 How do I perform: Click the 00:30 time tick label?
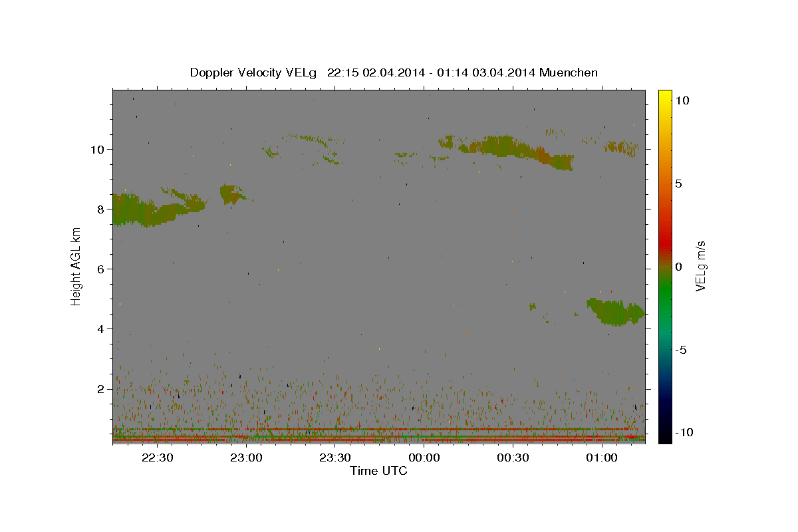[513, 458]
